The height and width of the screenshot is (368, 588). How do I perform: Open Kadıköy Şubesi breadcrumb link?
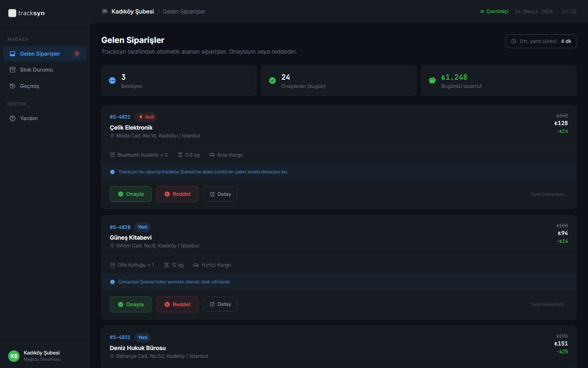[x=133, y=11]
